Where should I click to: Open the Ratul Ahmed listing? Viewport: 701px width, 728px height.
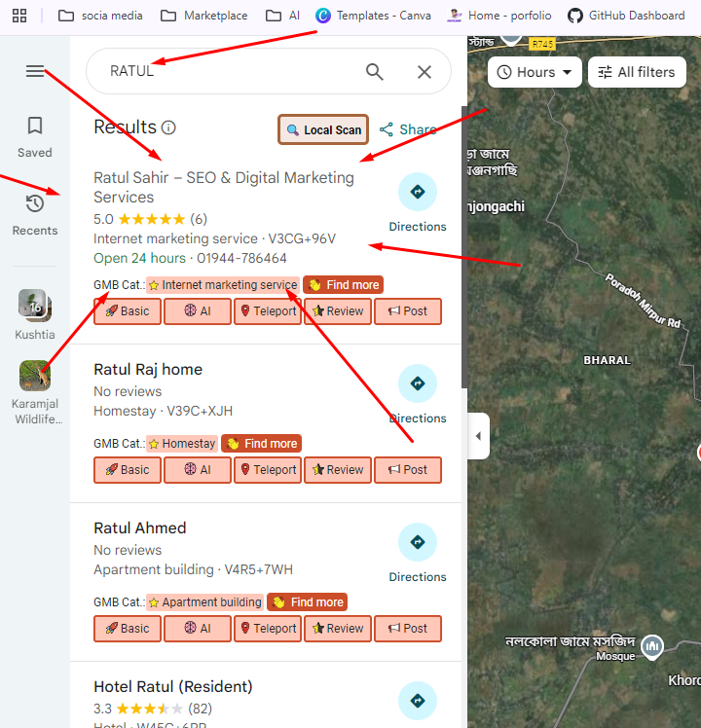tap(140, 528)
